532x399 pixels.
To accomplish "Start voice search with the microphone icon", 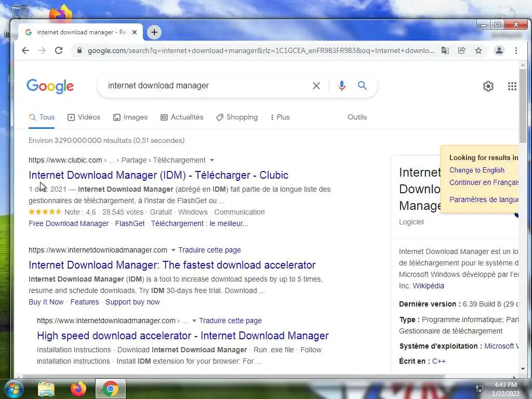I will click(342, 86).
